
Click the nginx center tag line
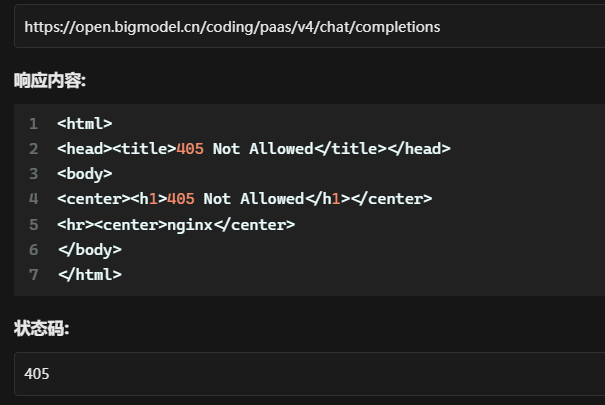click(x=176, y=224)
